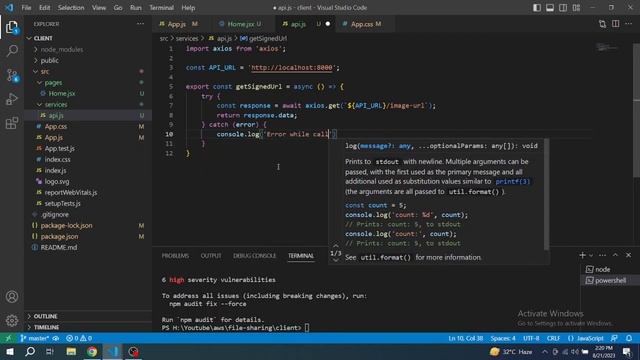Viewport: 640px width, 360px height.
Task: Open README.md in the explorer
Action: point(88,247)
